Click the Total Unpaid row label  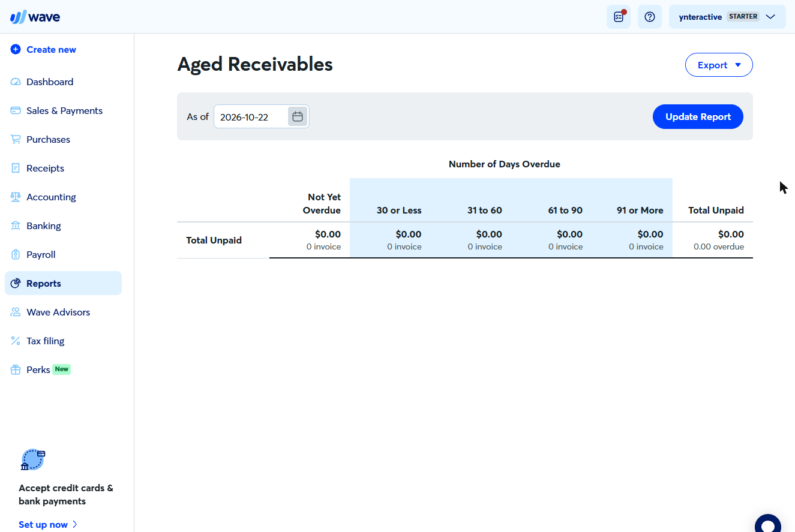coord(214,241)
